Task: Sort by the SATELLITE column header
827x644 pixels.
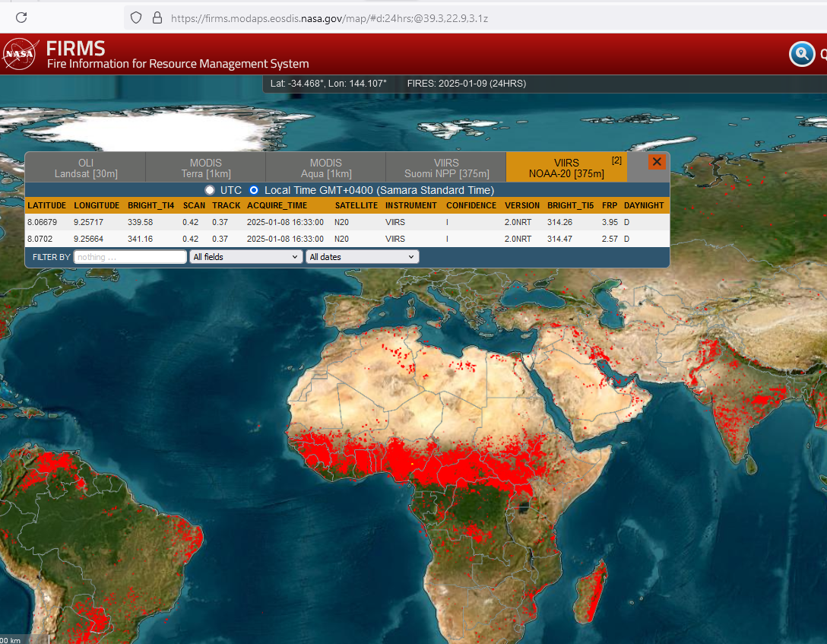Action: pyautogui.click(x=356, y=205)
